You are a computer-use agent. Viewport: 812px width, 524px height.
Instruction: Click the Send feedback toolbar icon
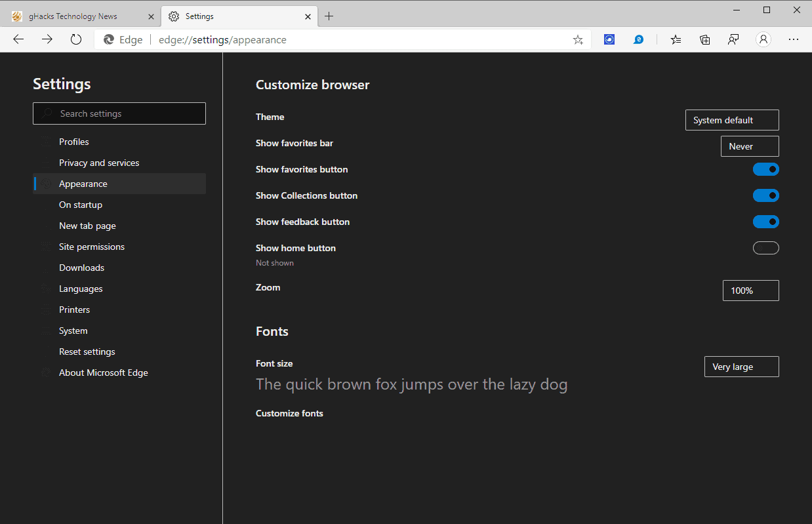(x=734, y=39)
